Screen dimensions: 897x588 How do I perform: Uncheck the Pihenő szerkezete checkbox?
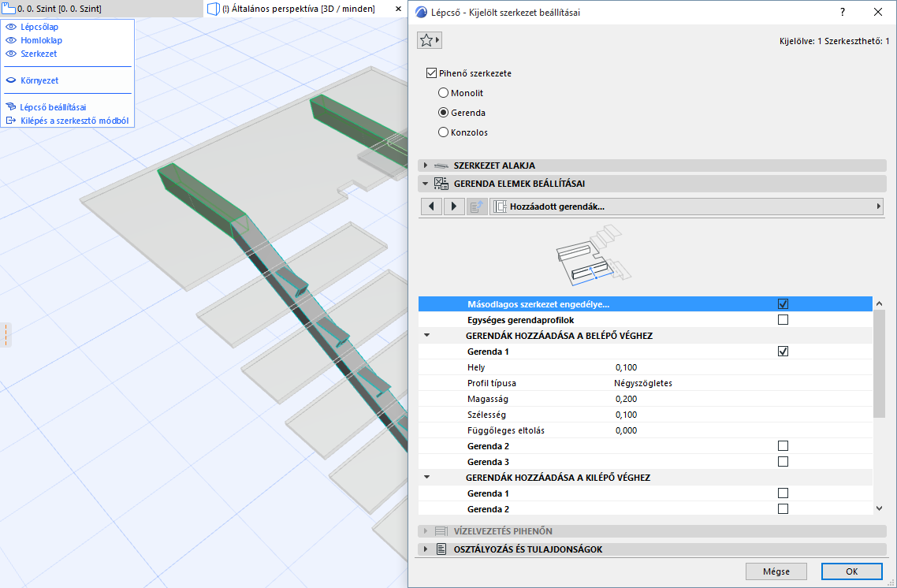(x=431, y=73)
